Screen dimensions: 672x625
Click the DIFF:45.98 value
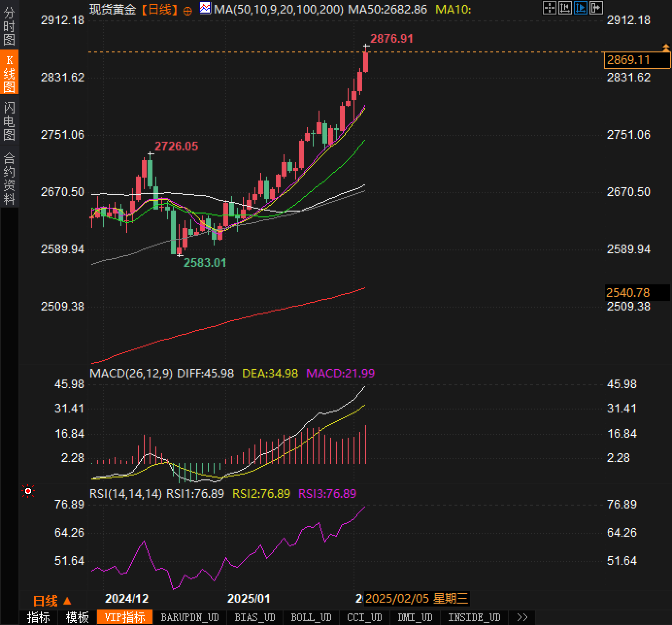(x=205, y=373)
